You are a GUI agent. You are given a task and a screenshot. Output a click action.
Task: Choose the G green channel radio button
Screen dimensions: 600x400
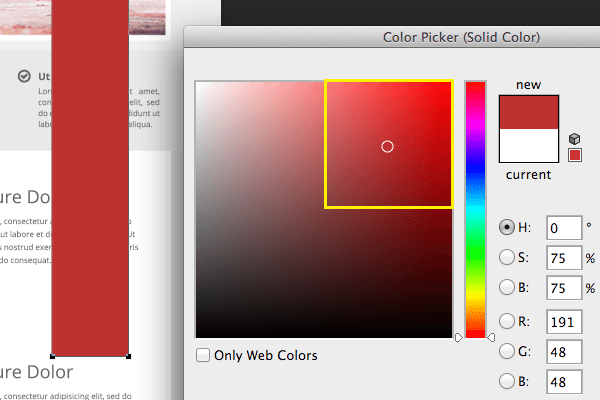(507, 351)
